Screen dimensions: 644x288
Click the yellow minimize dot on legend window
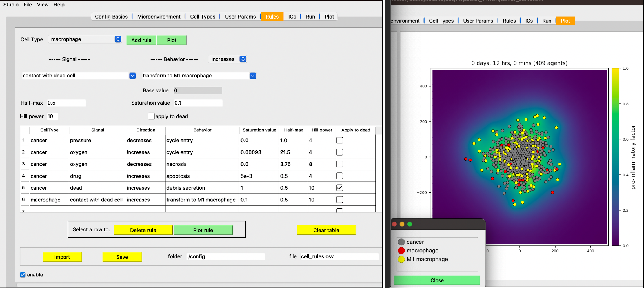click(x=402, y=224)
